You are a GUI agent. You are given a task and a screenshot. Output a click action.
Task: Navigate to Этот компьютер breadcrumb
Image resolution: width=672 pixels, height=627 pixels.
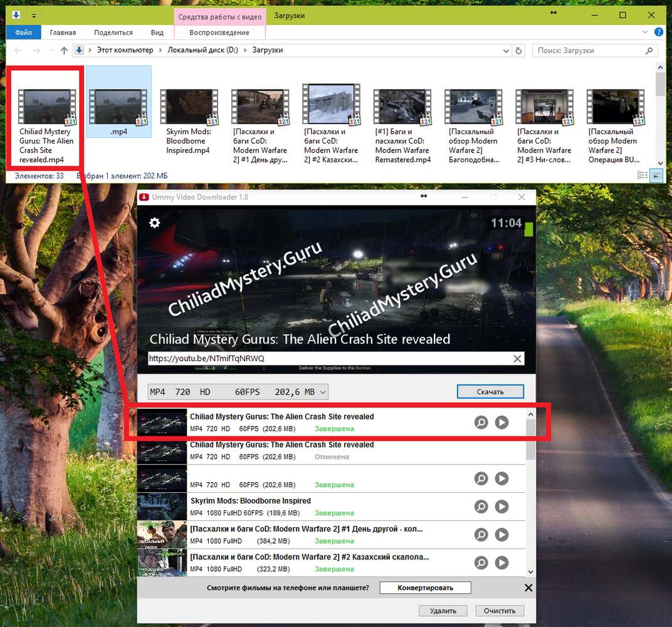pos(125,50)
